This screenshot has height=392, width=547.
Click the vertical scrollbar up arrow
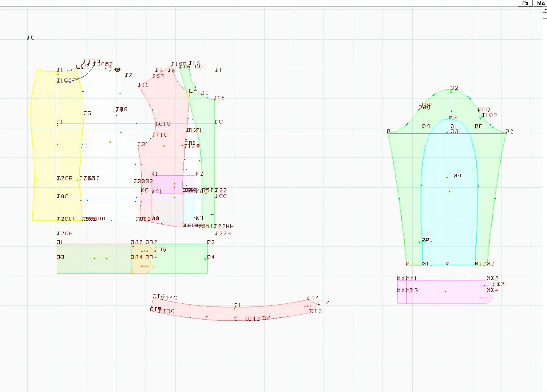tap(544, 10)
